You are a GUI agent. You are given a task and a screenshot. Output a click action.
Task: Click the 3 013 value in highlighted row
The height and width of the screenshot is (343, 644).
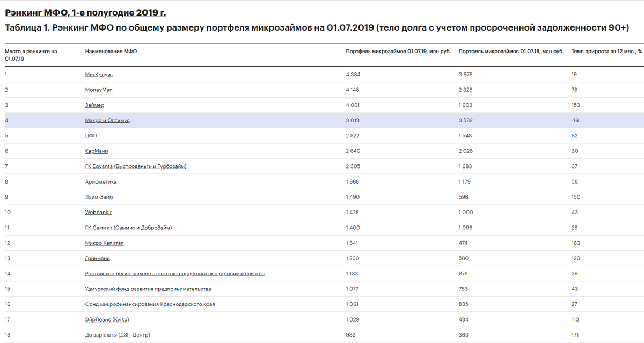354,121
